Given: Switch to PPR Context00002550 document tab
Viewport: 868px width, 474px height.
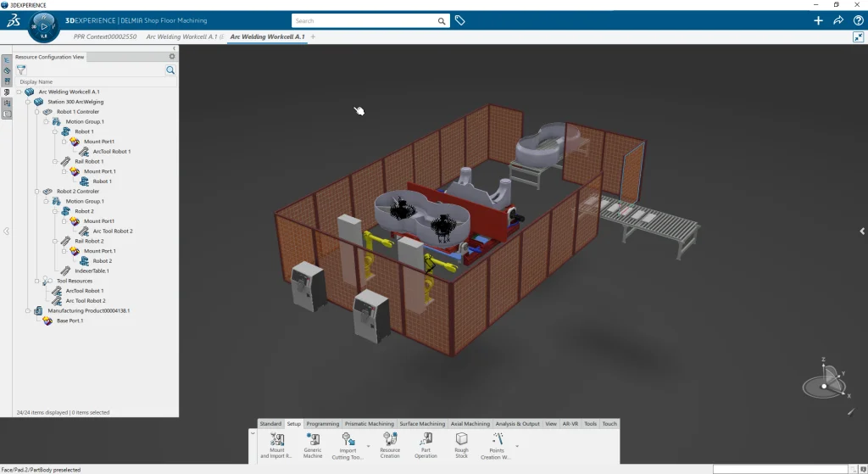Looking at the screenshot, I should [x=105, y=37].
